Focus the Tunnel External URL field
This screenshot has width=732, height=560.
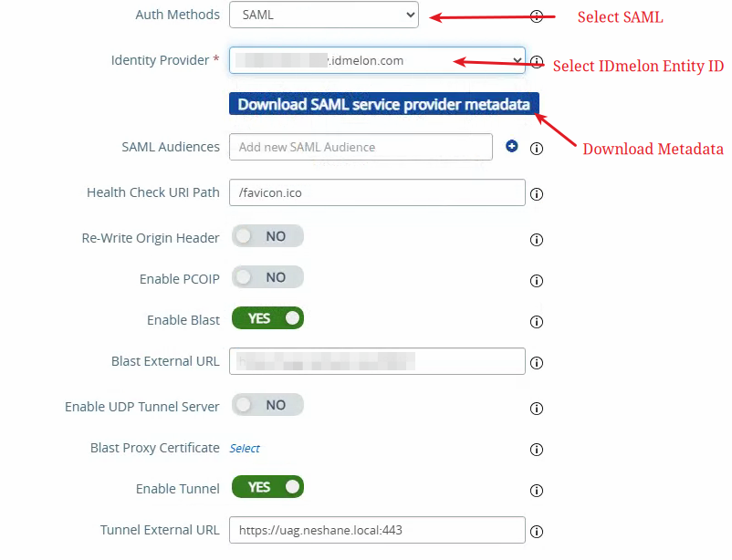377,530
